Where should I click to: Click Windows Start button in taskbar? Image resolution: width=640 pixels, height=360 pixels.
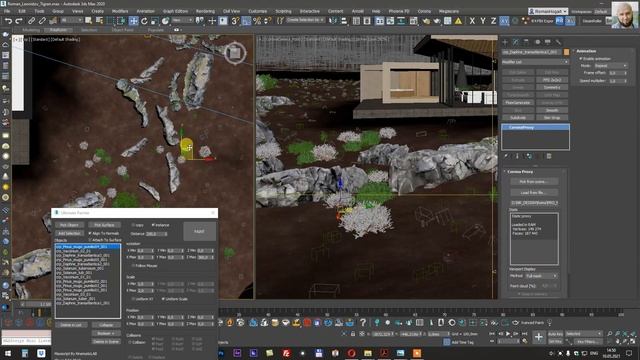pyautogui.click(x=8, y=353)
